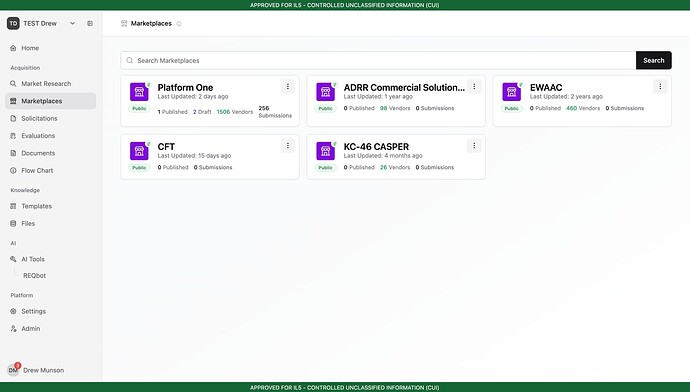Focus the Search Marketplaces field
This screenshot has width=690, height=392.
[378, 60]
